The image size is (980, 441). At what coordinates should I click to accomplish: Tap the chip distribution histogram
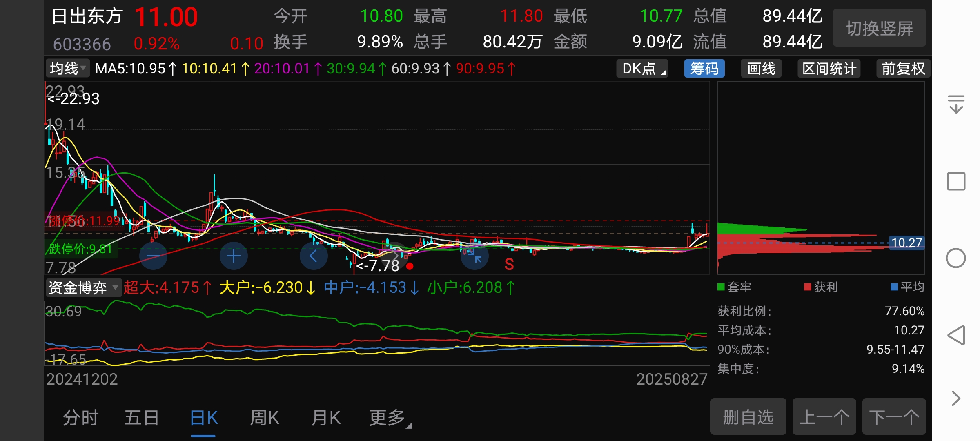(x=821, y=178)
